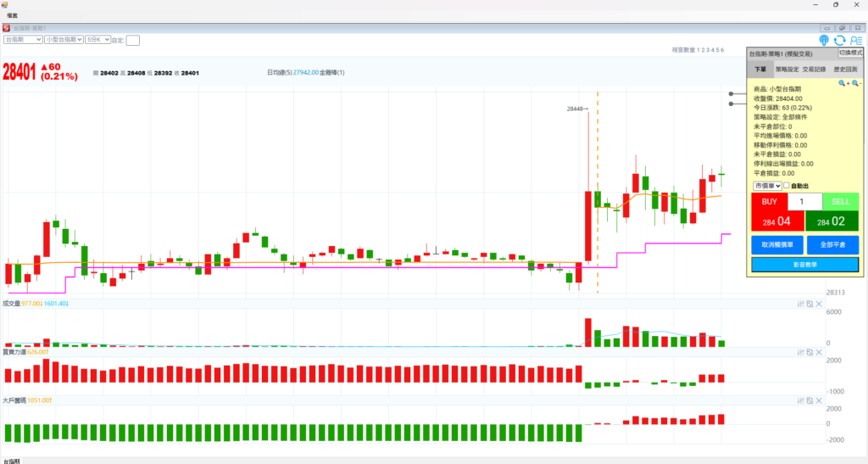The height and width of the screenshot is (464, 868).
Task: Zoom out with the magnifier minus icon
Action: (x=856, y=83)
